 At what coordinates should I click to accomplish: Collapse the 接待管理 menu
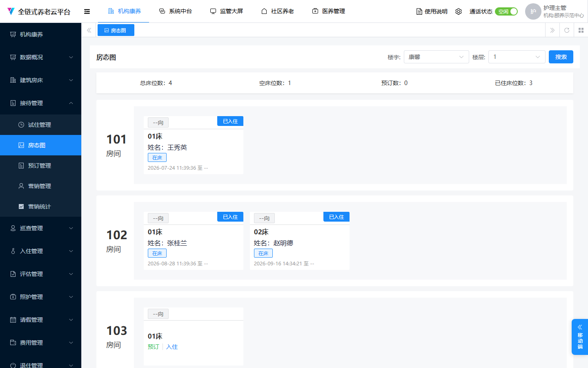click(41, 103)
